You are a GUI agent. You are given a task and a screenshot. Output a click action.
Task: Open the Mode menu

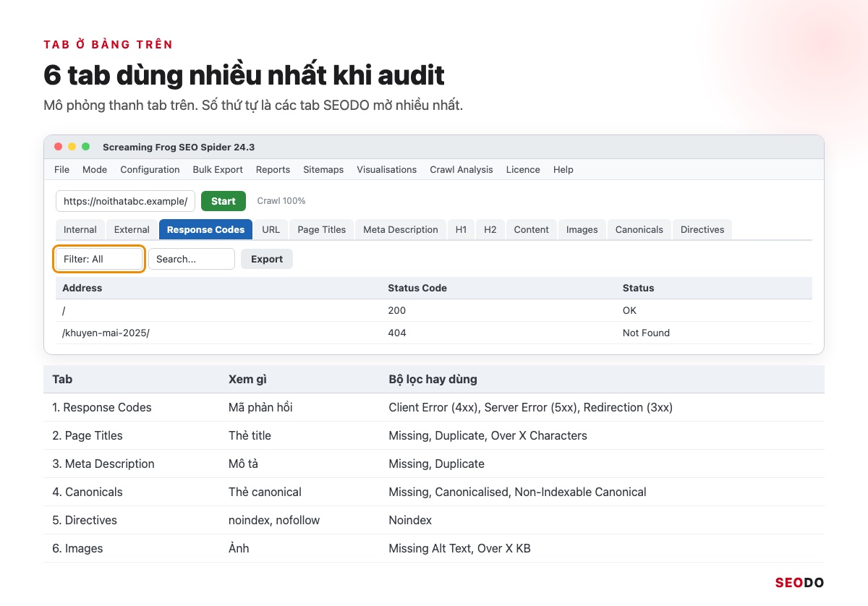click(x=95, y=170)
